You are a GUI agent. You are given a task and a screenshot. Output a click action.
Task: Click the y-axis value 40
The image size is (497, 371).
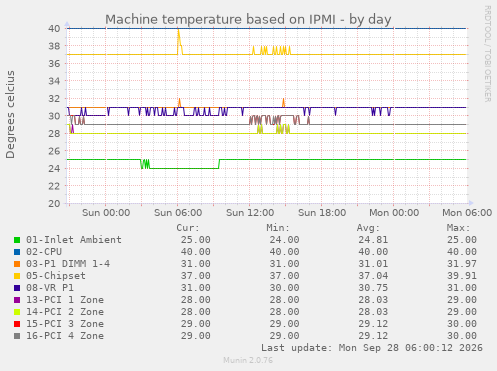point(54,28)
